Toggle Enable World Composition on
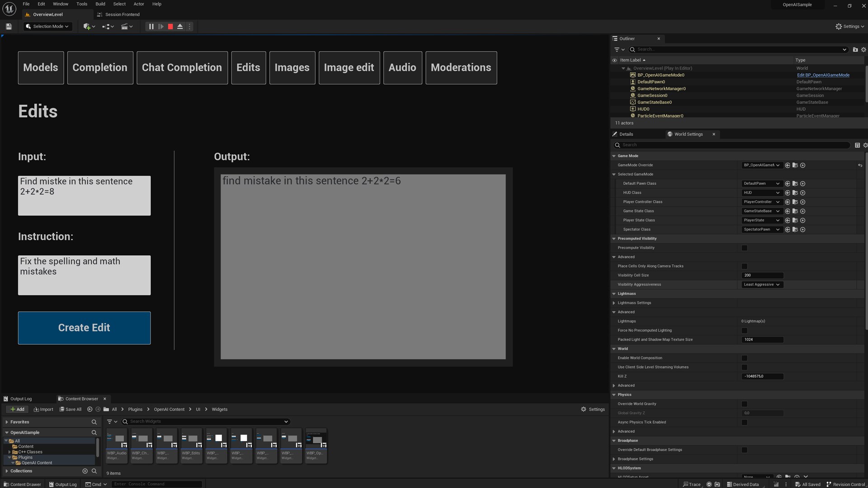 pyautogui.click(x=744, y=357)
